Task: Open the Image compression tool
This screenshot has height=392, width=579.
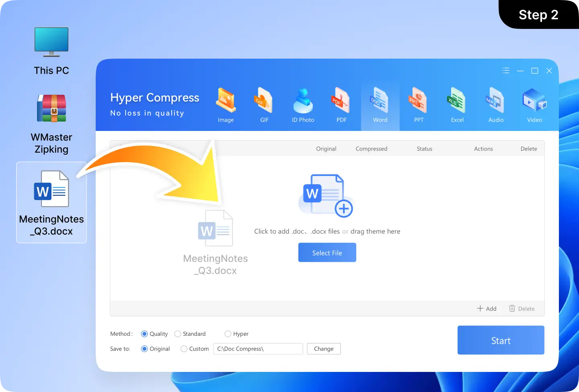Action: (226, 105)
